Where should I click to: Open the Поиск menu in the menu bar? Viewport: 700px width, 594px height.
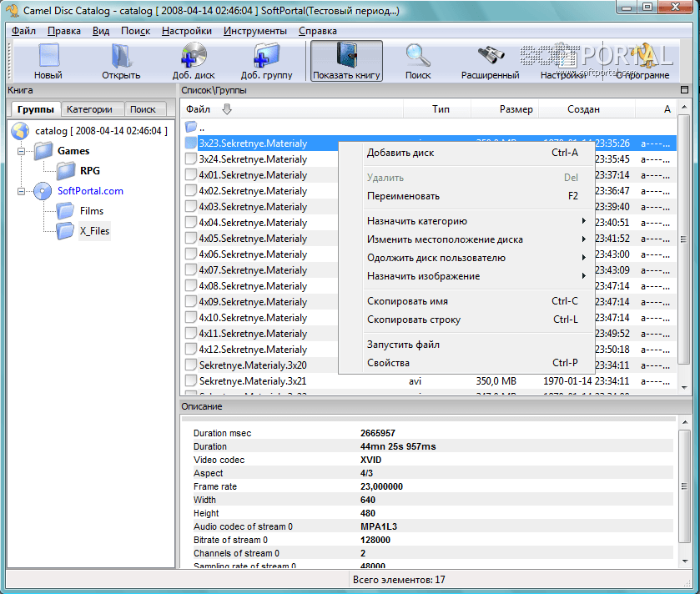[136, 31]
